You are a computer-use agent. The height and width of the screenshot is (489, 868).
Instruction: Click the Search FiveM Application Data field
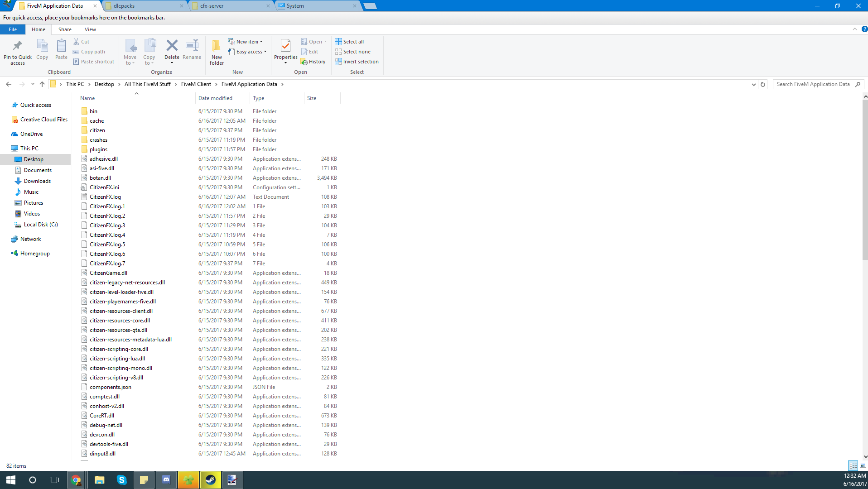point(818,84)
